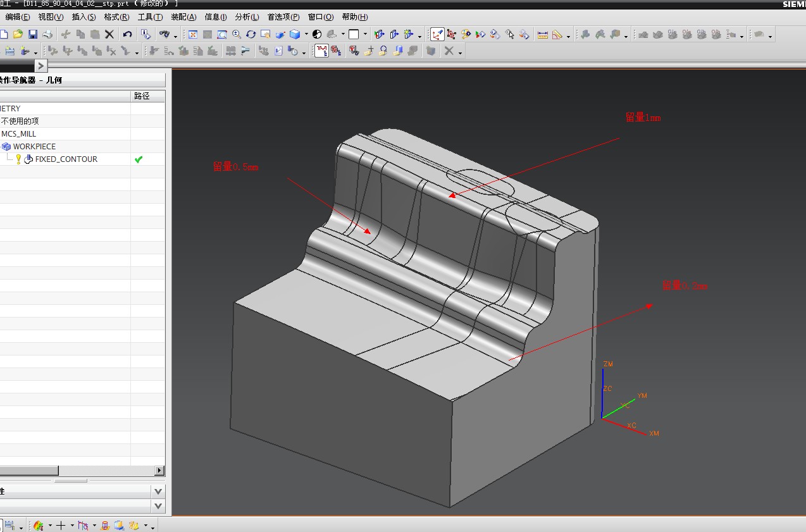This screenshot has width=806, height=532.
Task: Select the measure distance ruler icon
Action: [x=542, y=34]
